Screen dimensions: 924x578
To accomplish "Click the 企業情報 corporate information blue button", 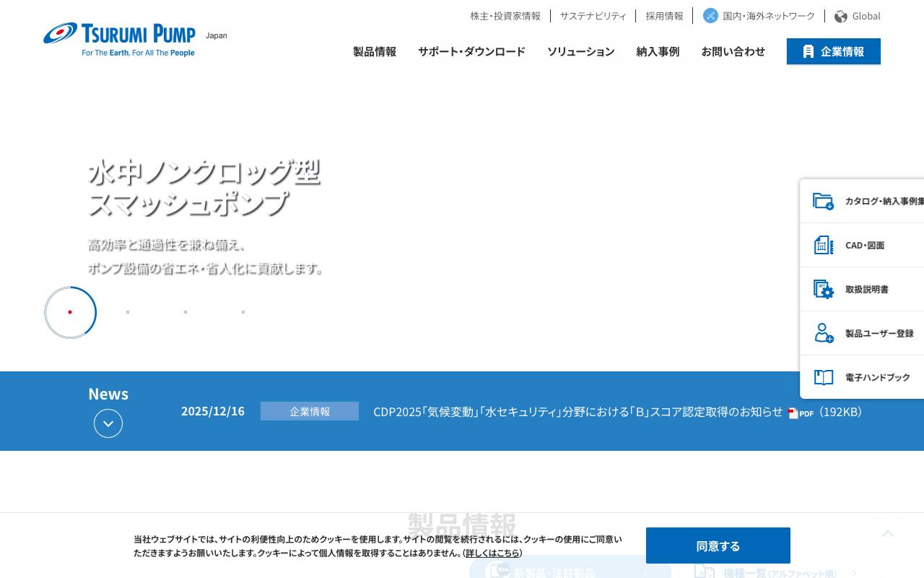I will (x=833, y=51).
